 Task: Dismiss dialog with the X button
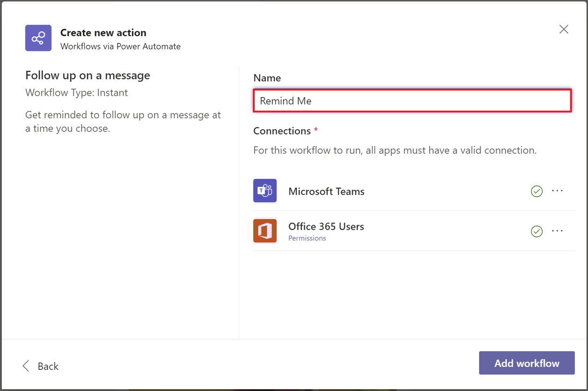564,29
